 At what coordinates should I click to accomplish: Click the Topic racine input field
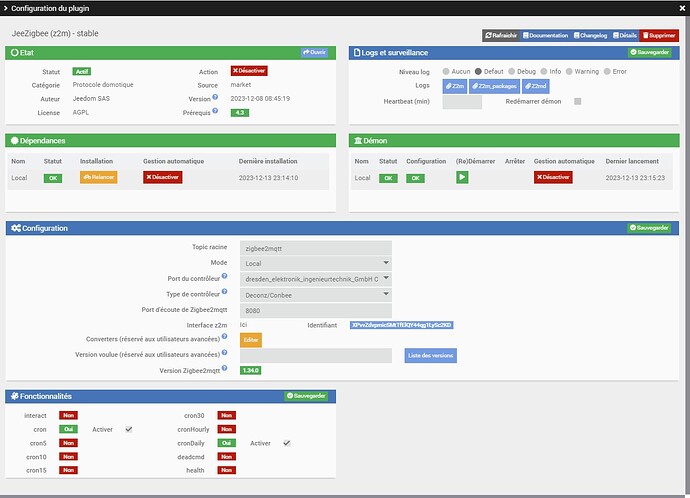[x=316, y=249]
